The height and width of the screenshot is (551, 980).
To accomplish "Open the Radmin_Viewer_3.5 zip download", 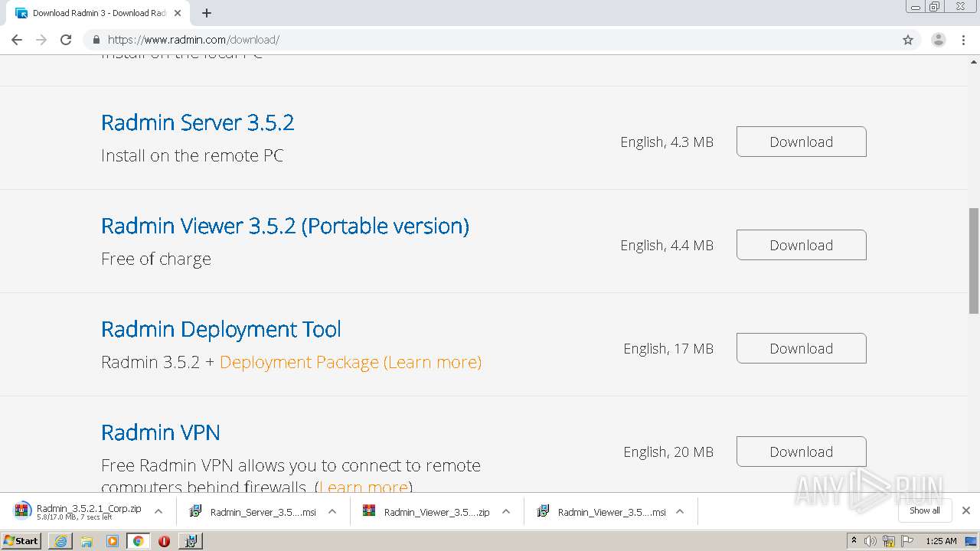I will pos(426,512).
